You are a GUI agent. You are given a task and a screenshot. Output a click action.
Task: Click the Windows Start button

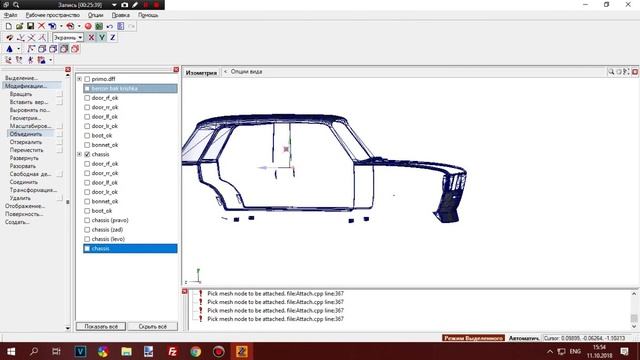click(11, 351)
